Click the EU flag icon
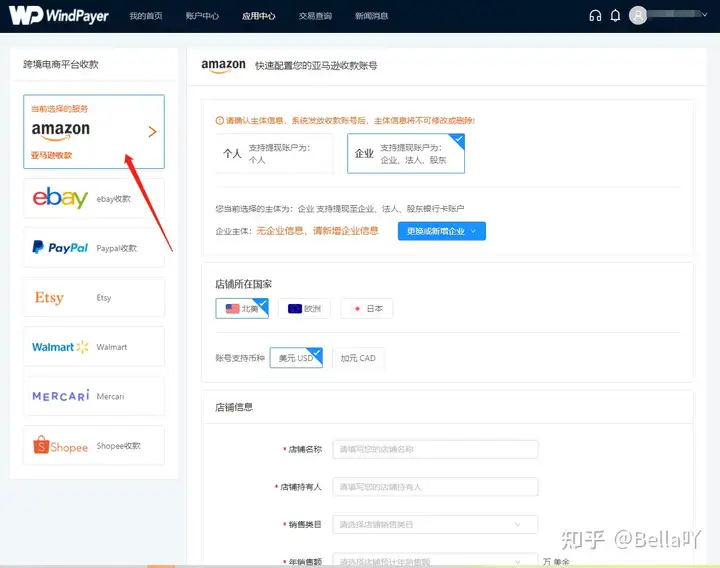Viewport: 720px width, 568px height. point(295,309)
